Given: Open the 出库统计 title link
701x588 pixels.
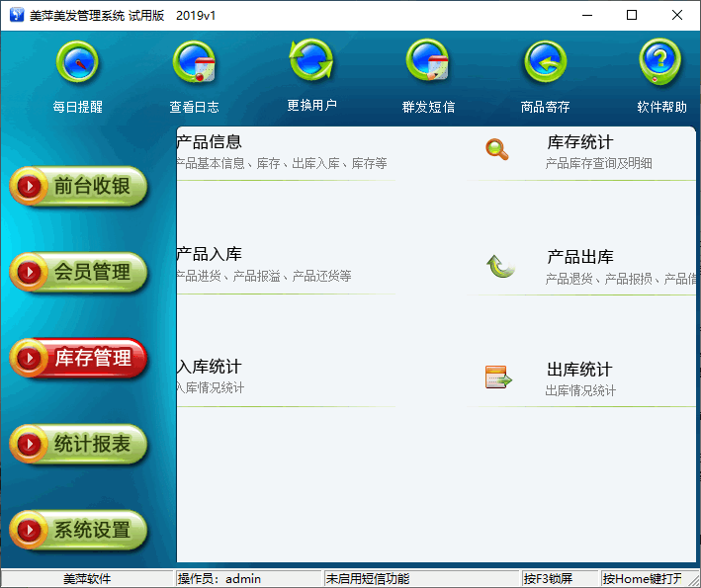Looking at the screenshot, I should (x=579, y=370).
